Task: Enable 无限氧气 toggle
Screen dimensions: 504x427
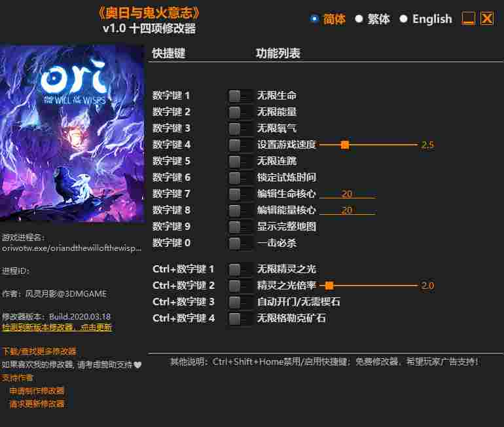Action: (240, 128)
